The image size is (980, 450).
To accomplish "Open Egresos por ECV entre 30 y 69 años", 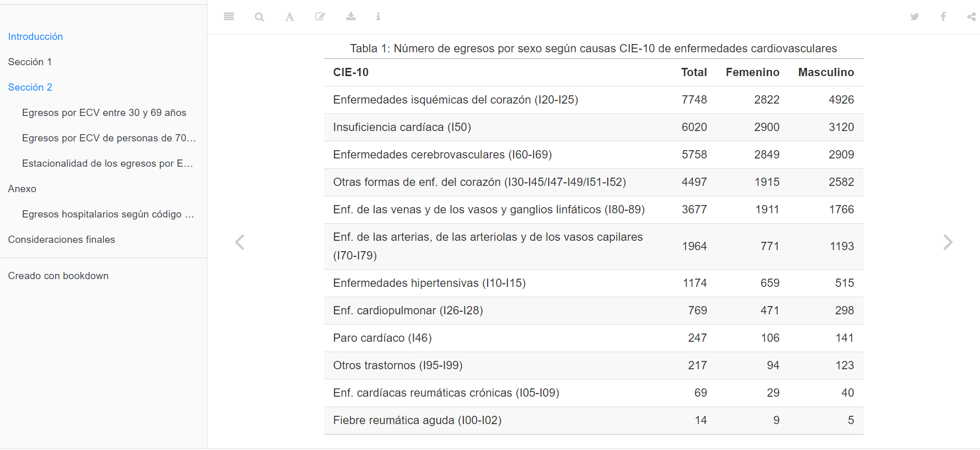I will tap(104, 113).
